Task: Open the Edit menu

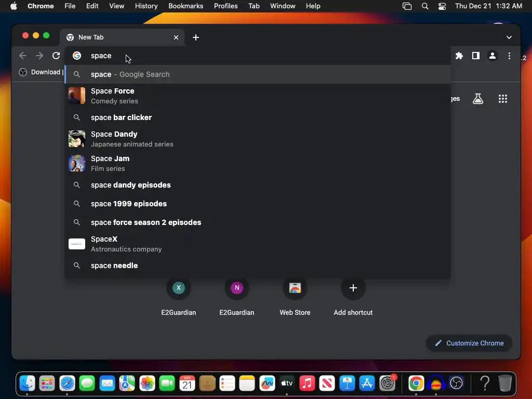Action: click(92, 6)
